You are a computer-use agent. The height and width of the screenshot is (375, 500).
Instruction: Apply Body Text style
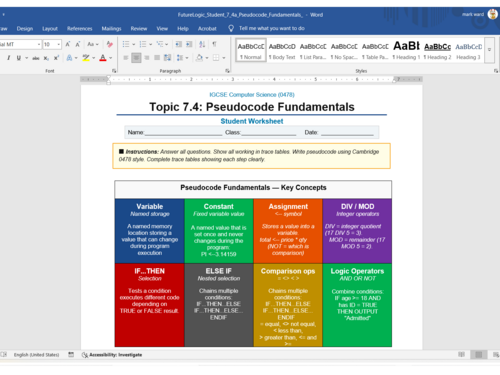pos(282,50)
